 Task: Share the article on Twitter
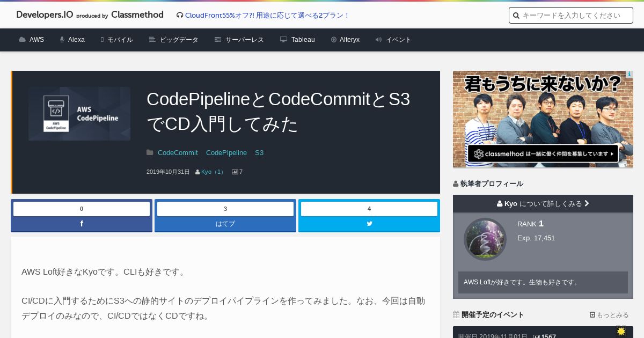coord(369,224)
